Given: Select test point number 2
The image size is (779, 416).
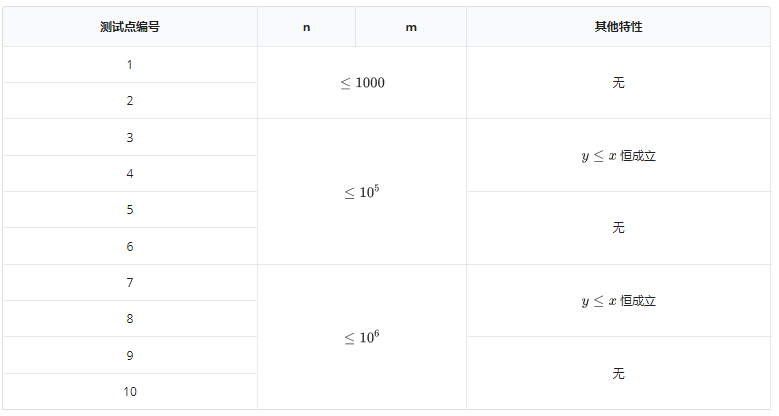Looking at the screenshot, I should [130, 101].
